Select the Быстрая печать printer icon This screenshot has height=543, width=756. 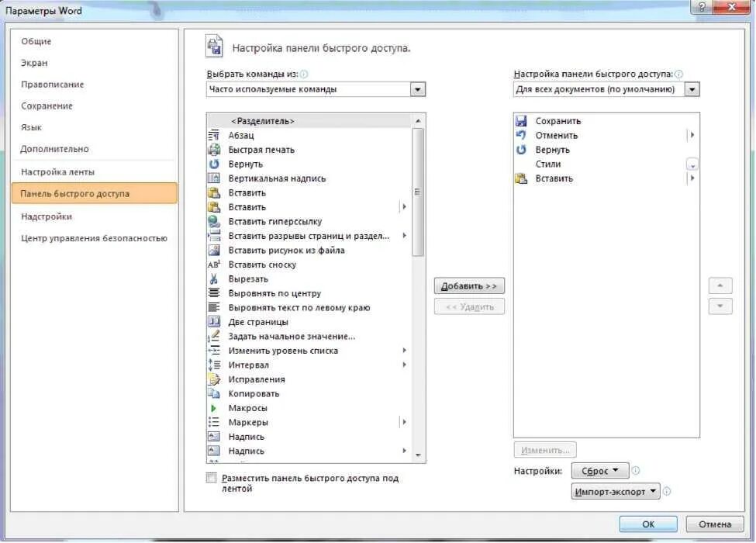[213, 150]
